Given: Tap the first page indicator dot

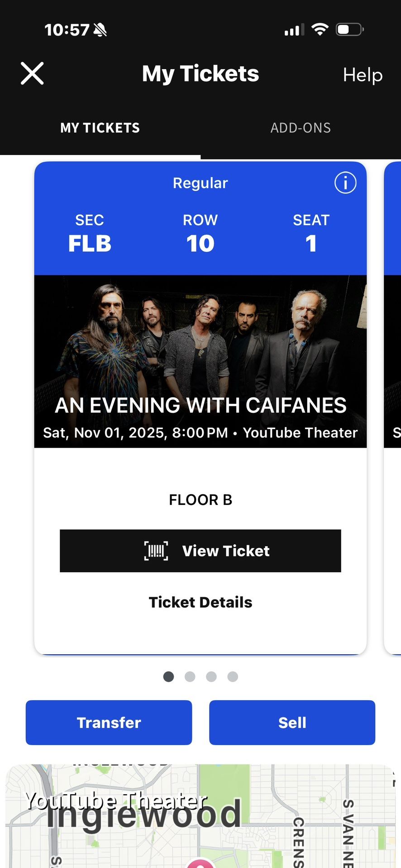Looking at the screenshot, I should coord(168,676).
